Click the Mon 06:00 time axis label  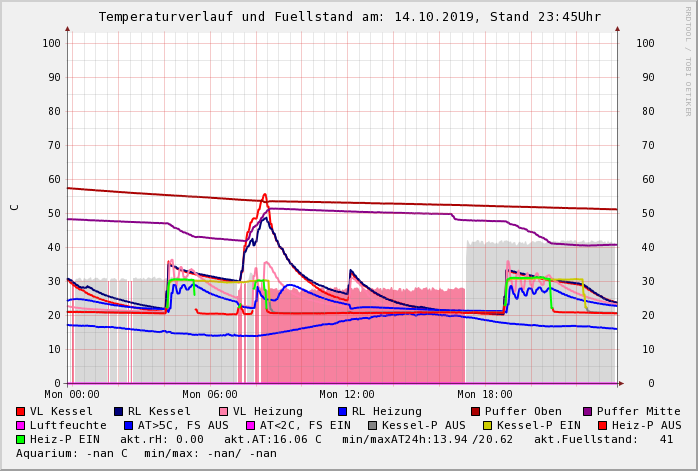pyautogui.click(x=210, y=395)
